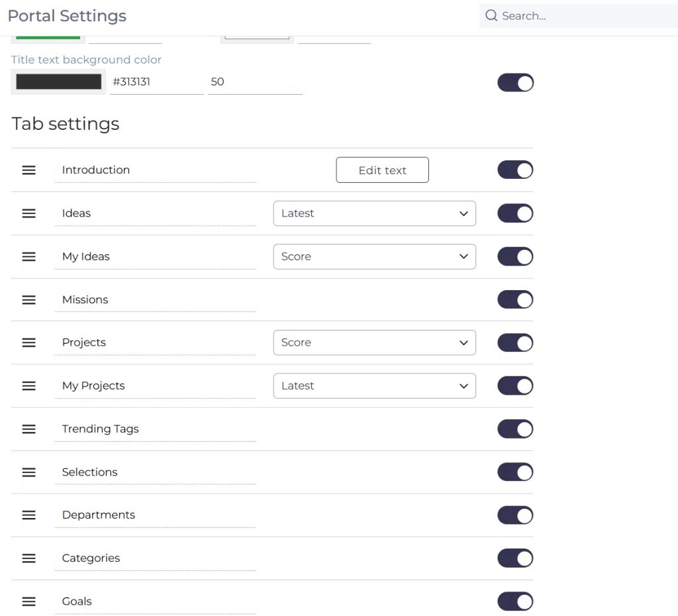678x616 pixels.
Task: Click the drag handle for Selections
Action: 29,472
